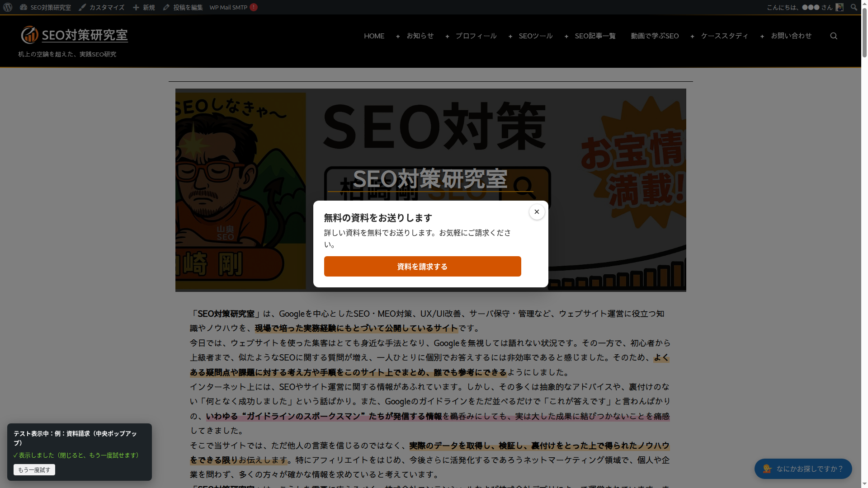The image size is (868, 488).
Task: Open the 動画で学ぶSEO menu item
Action: [655, 36]
